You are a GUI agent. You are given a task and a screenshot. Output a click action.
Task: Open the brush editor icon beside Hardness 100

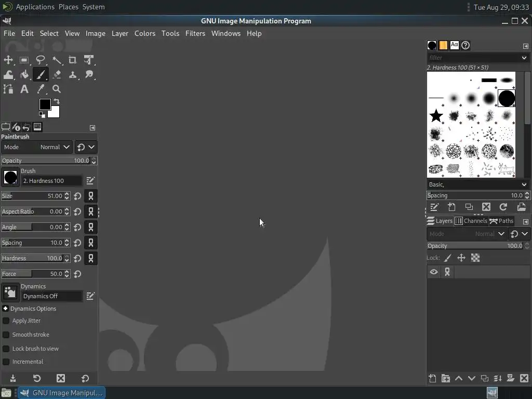(x=90, y=180)
